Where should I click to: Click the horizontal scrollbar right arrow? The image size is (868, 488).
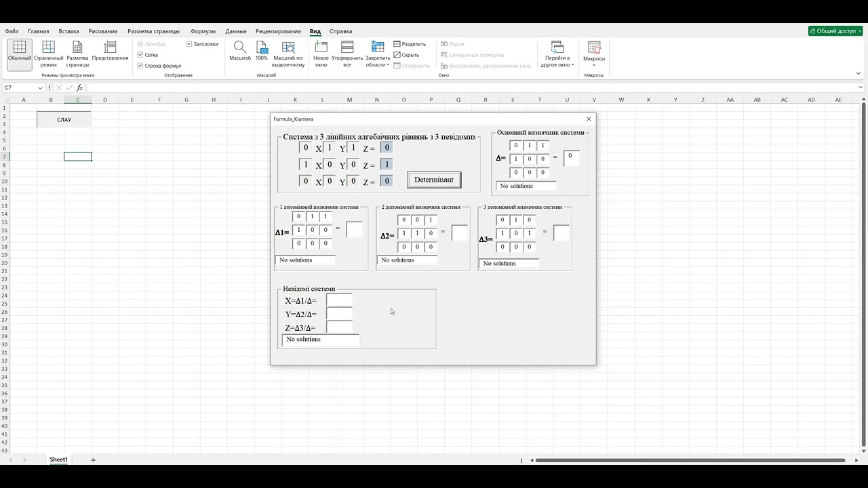pyautogui.click(x=856, y=460)
